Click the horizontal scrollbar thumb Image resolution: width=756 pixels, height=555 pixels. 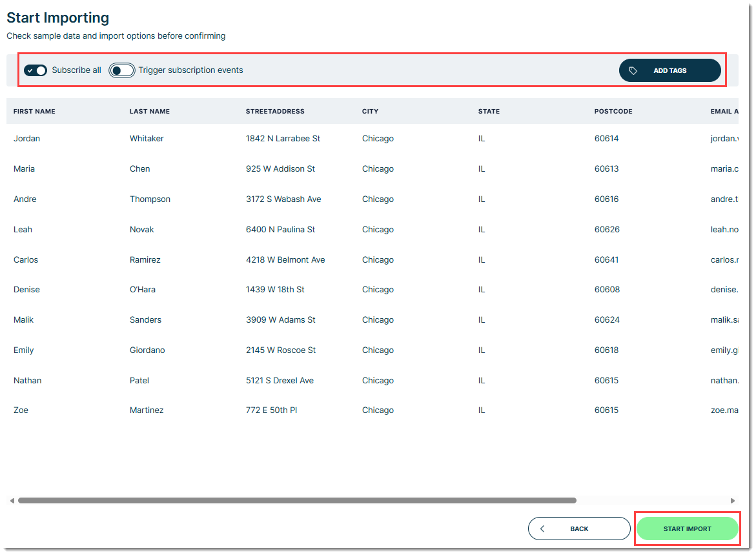(x=297, y=501)
